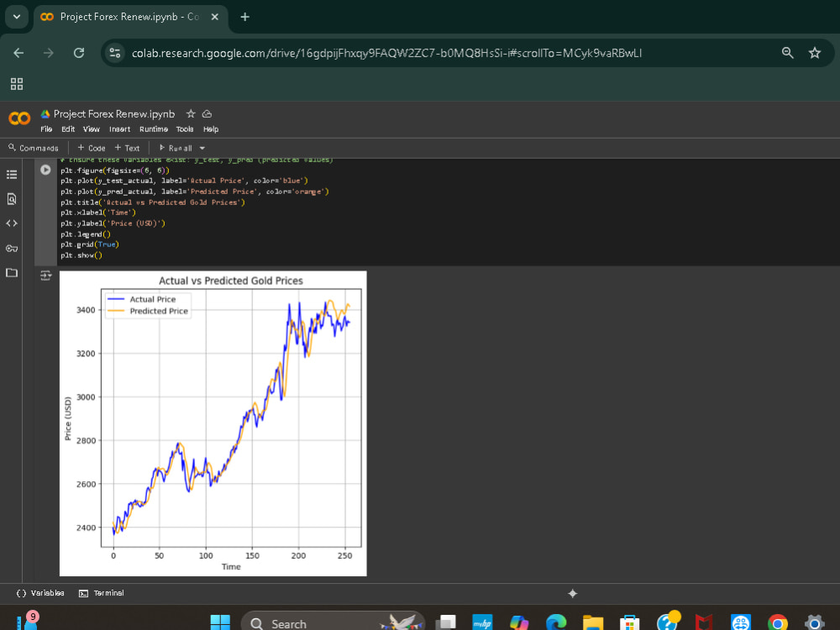Select the Project Forex Renew browser tab
This screenshot has width=840, height=630.
(x=129, y=17)
